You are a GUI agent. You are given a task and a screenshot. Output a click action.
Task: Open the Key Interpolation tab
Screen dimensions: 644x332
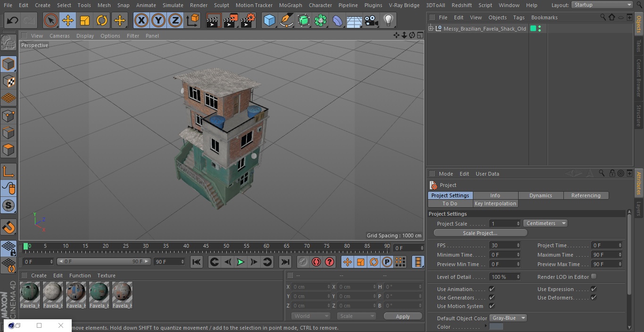495,203
